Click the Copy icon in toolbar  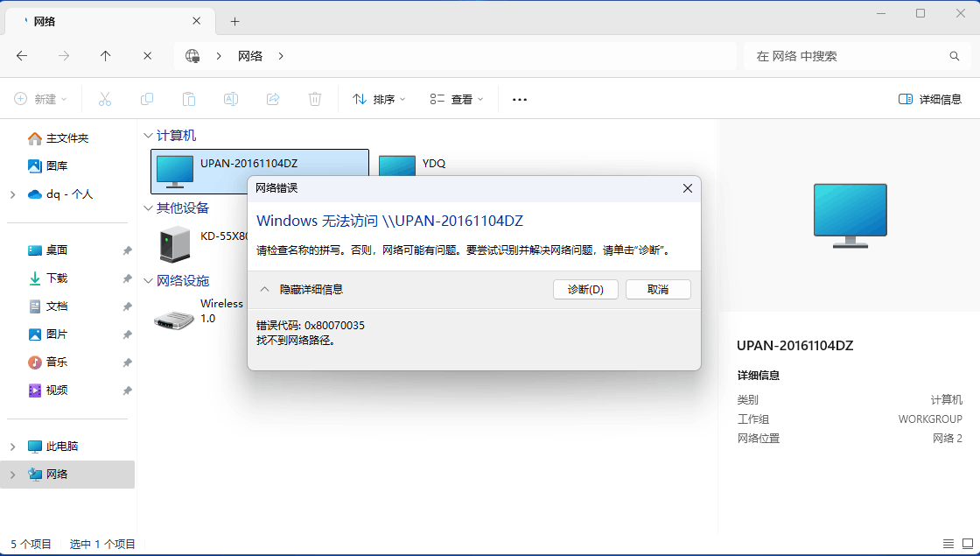pos(147,99)
